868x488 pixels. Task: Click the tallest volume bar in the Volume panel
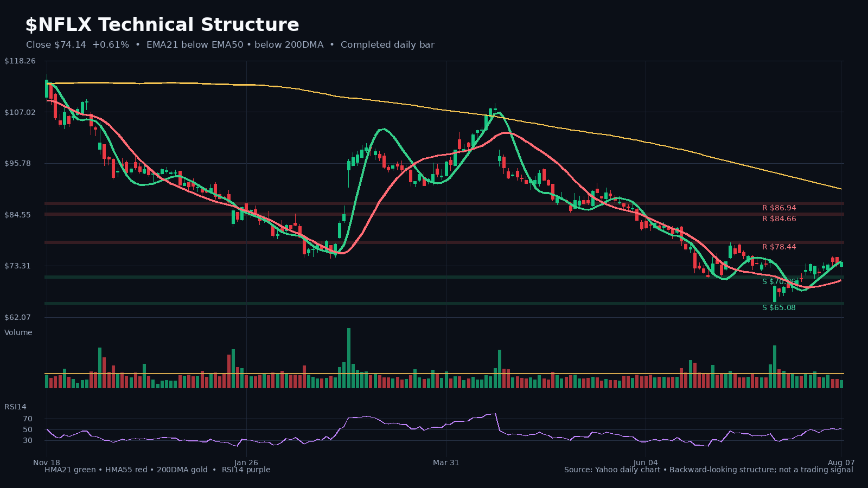point(349,358)
